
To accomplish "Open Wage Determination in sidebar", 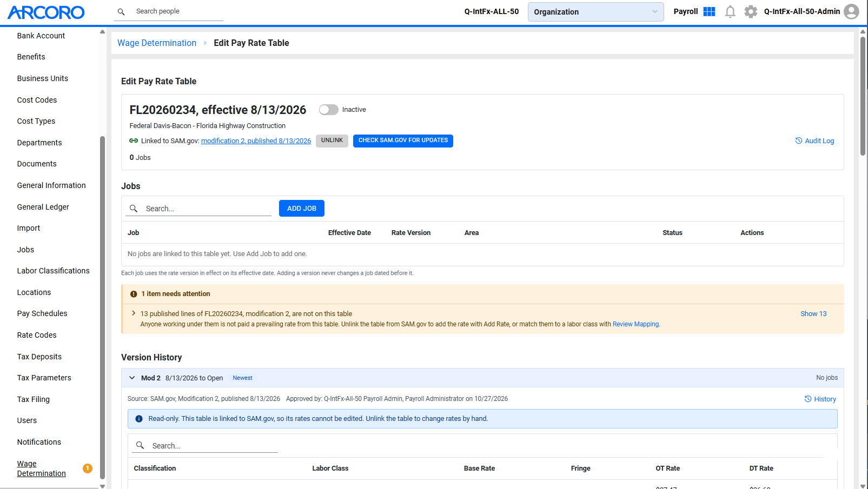I will 42,468.
